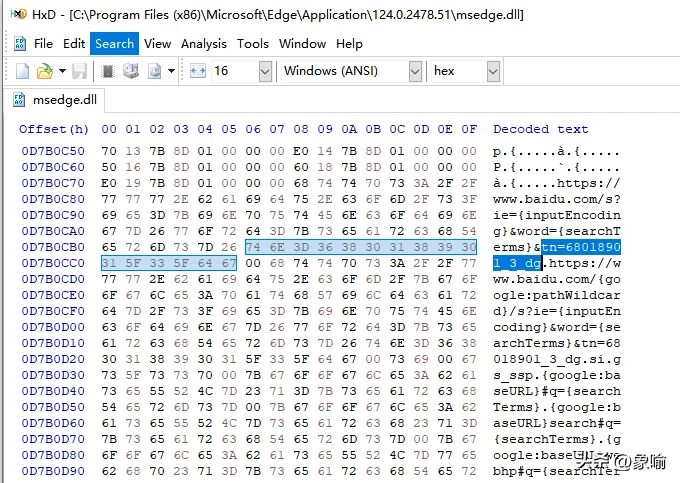Select offset 0D7B0D90 row label
The height and width of the screenshot is (483, 680).
point(53,471)
